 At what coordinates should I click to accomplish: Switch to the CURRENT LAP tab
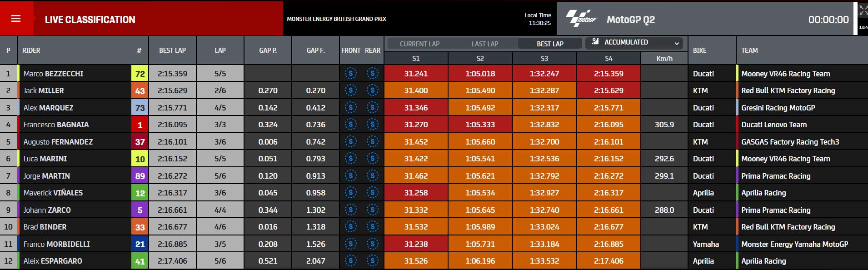tap(419, 44)
